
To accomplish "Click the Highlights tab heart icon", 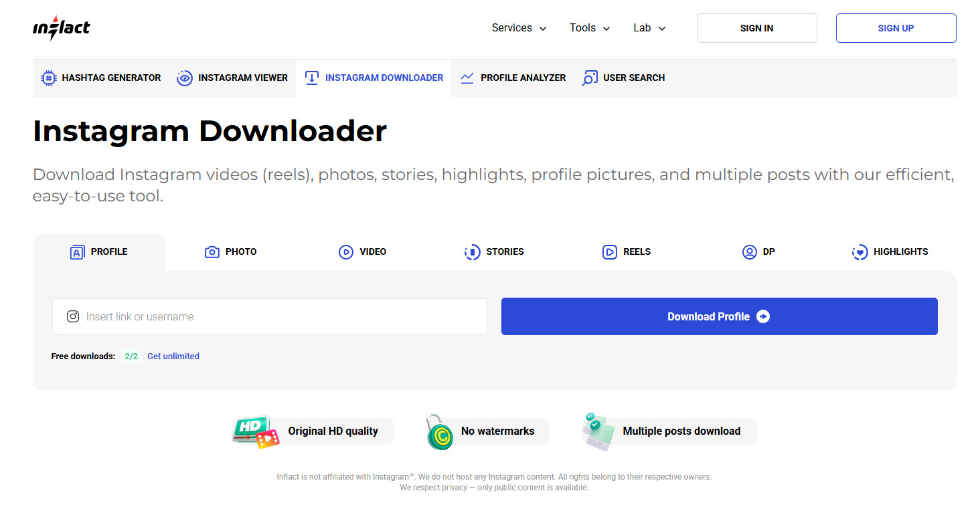I will tap(860, 252).
